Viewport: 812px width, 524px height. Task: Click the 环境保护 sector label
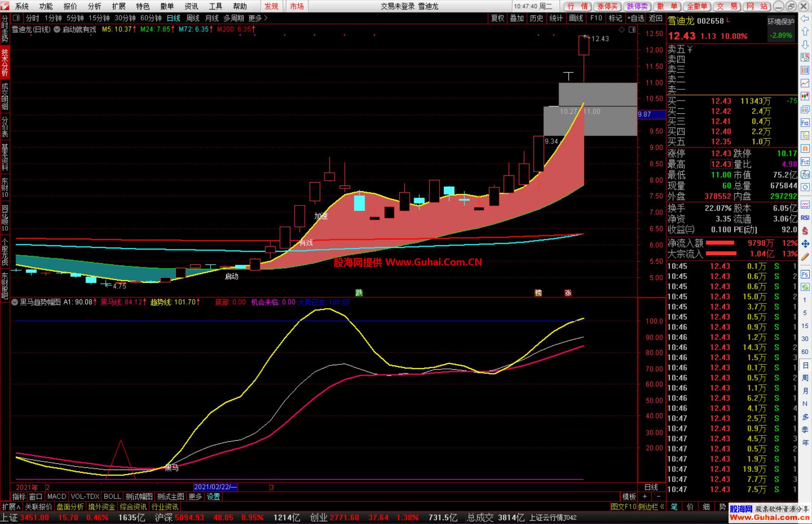point(781,22)
